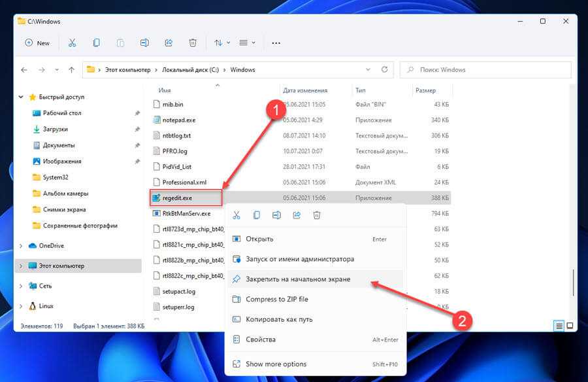Click the Delete trash icon in the top toolbar

(x=193, y=43)
